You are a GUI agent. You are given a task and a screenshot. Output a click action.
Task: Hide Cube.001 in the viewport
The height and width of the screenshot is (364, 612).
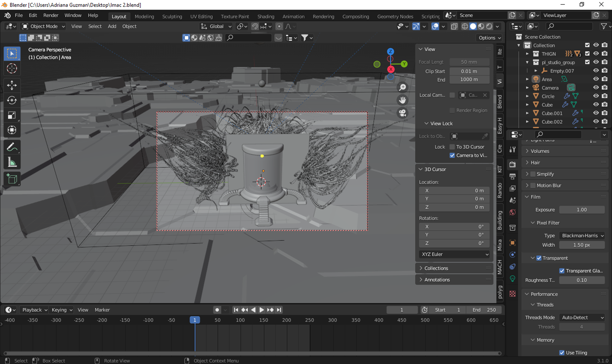click(x=596, y=113)
